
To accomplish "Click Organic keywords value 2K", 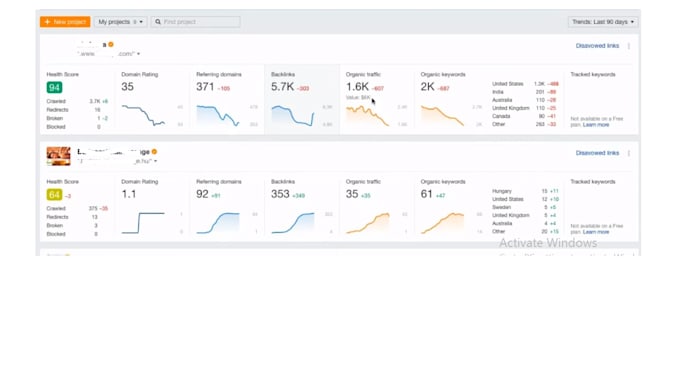I will coord(427,87).
